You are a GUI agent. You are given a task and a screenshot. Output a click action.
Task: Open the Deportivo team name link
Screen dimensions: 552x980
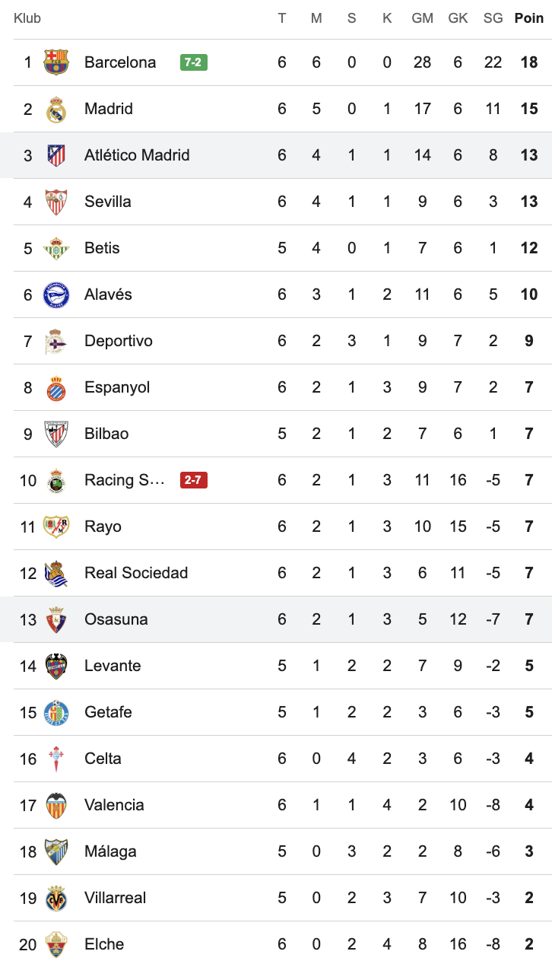[x=119, y=341]
